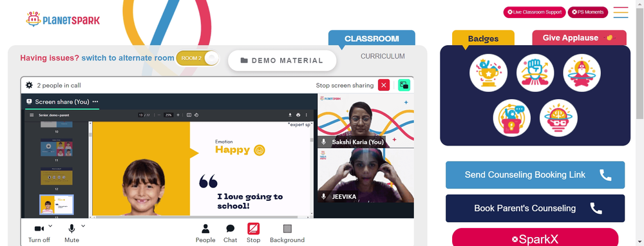644x246 pixels.
Task: Open the DEMO MATERIAL folder button
Action: click(x=282, y=61)
